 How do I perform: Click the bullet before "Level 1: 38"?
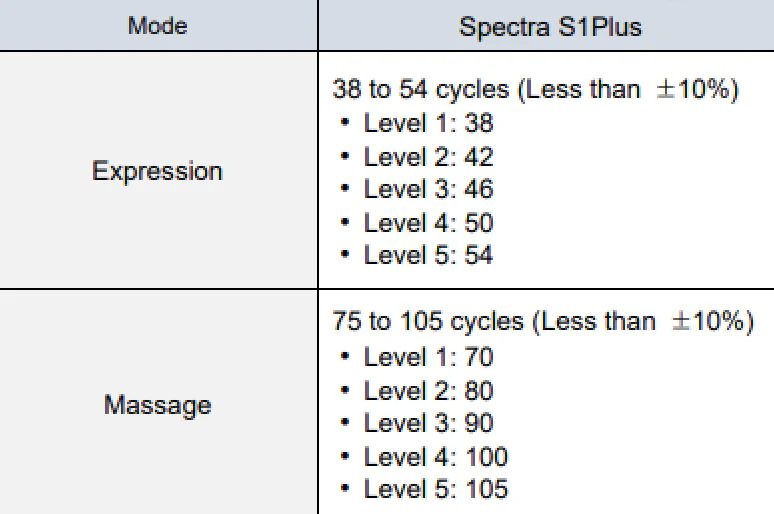[x=345, y=124]
